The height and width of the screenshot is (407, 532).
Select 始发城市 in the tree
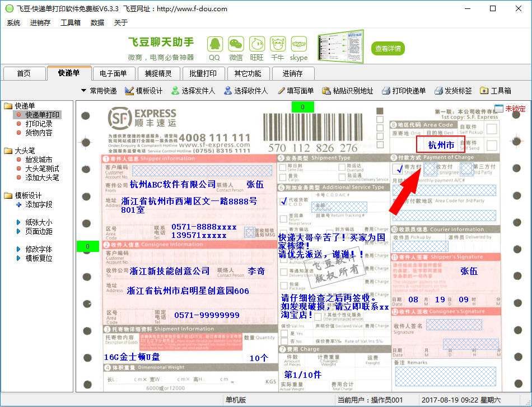click(x=39, y=160)
